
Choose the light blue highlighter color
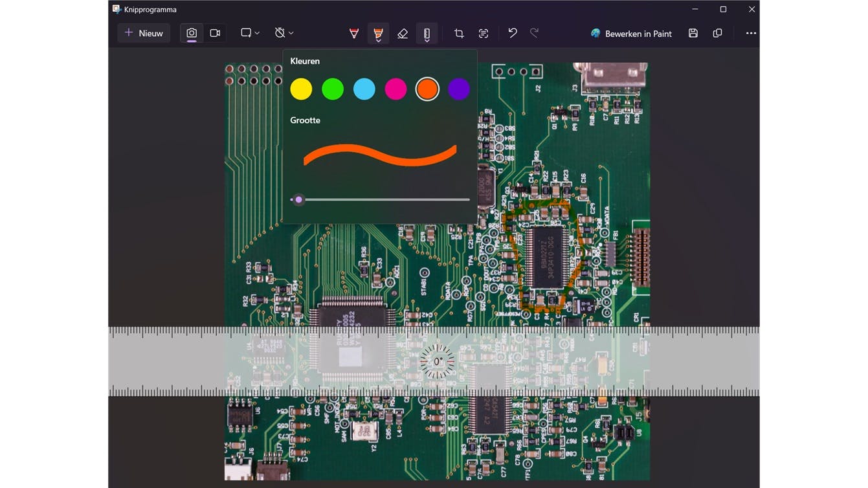click(364, 89)
